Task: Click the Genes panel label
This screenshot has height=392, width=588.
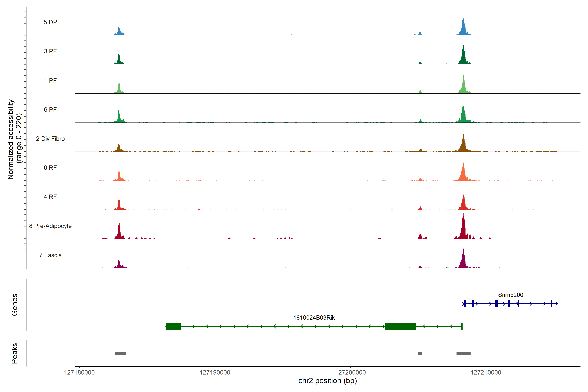Action: coord(15,304)
